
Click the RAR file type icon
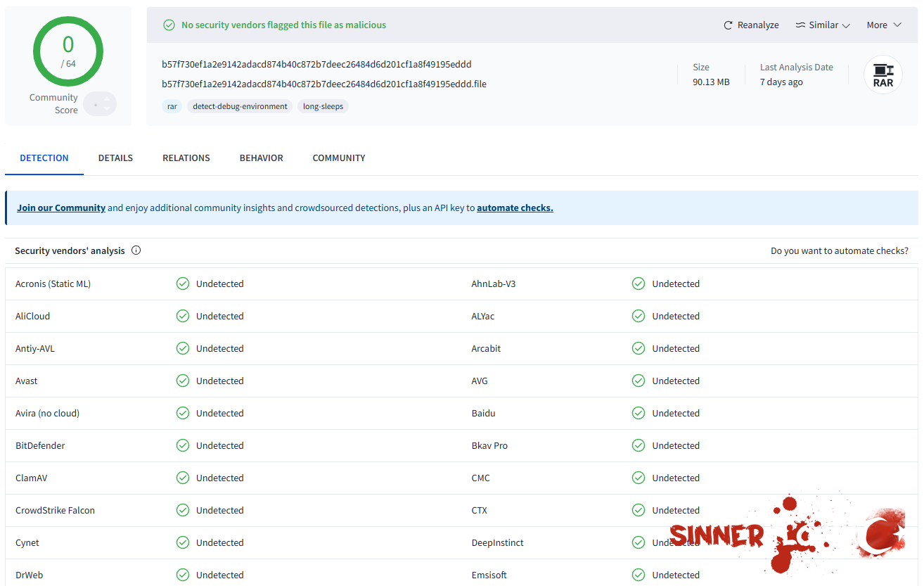coord(883,75)
